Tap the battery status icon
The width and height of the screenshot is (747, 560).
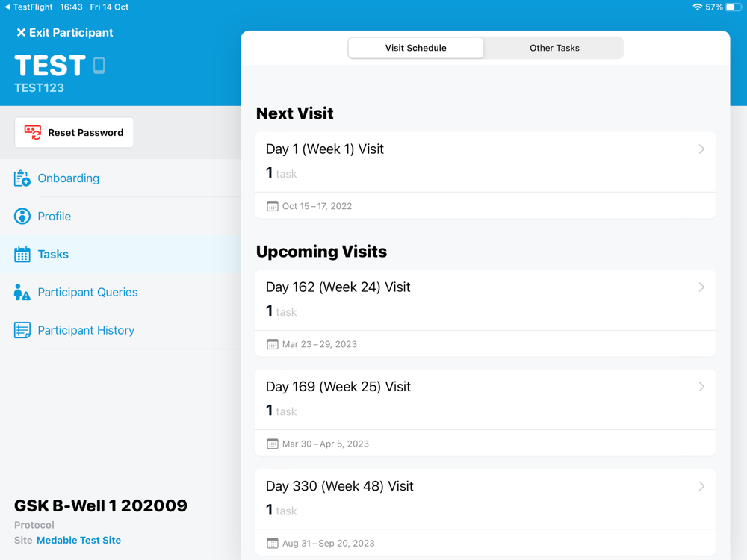tap(734, 7)
